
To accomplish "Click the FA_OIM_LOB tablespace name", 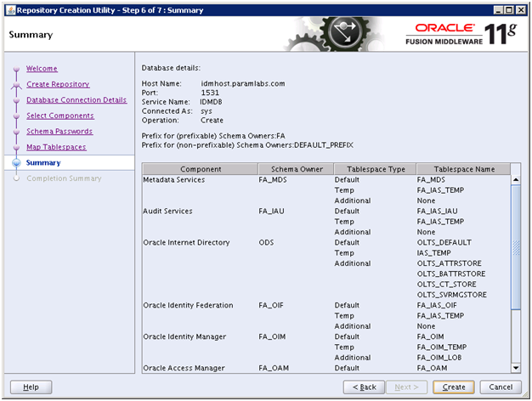I will 439,358.
